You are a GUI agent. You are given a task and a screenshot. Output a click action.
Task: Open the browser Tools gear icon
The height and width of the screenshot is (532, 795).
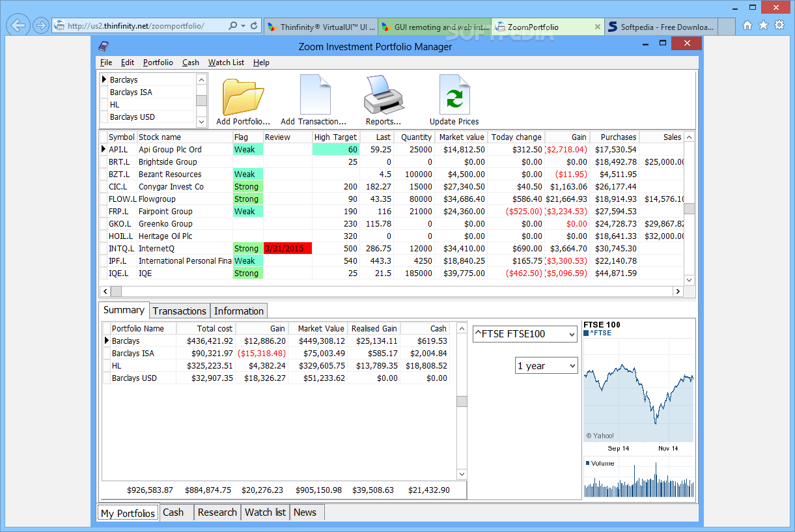click(x=779, y=25)
